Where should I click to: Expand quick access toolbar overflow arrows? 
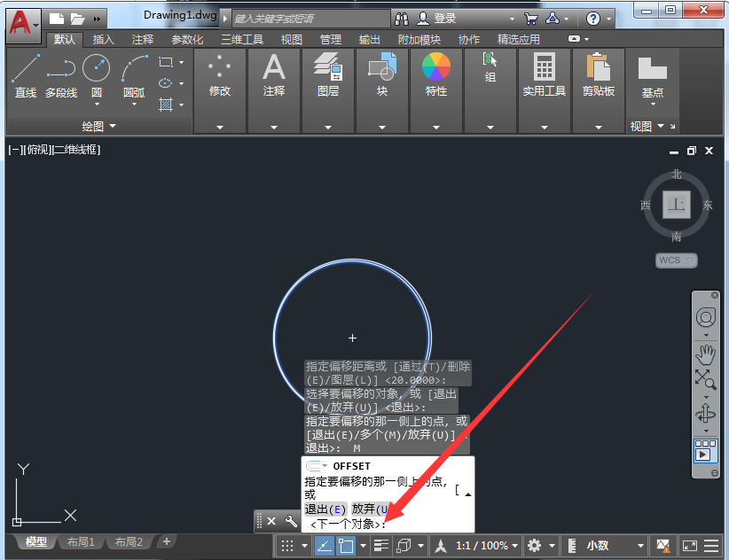point(97,19)
